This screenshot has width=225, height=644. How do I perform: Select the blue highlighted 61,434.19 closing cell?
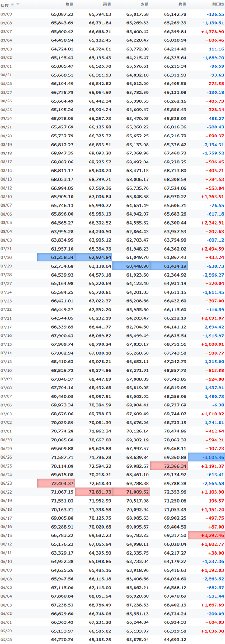click(169, 266)
